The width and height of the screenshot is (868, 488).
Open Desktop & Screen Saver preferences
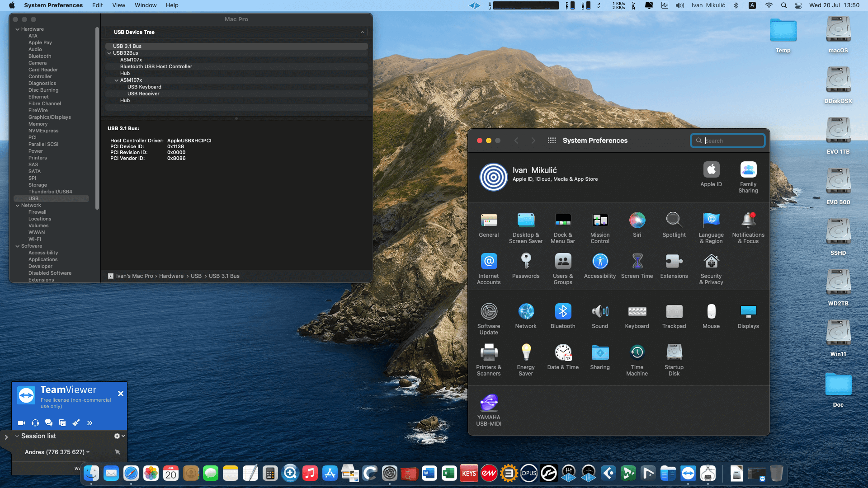point(526,228)
